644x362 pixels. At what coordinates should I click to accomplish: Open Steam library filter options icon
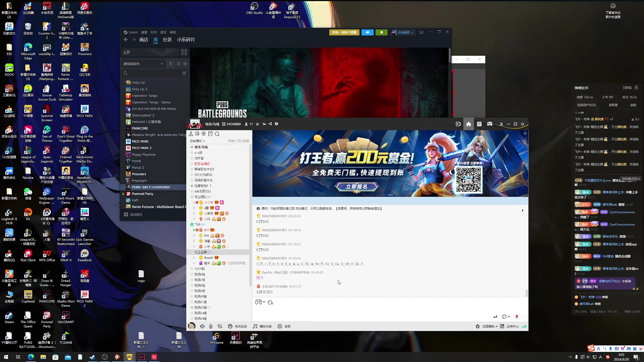point(184,73)
